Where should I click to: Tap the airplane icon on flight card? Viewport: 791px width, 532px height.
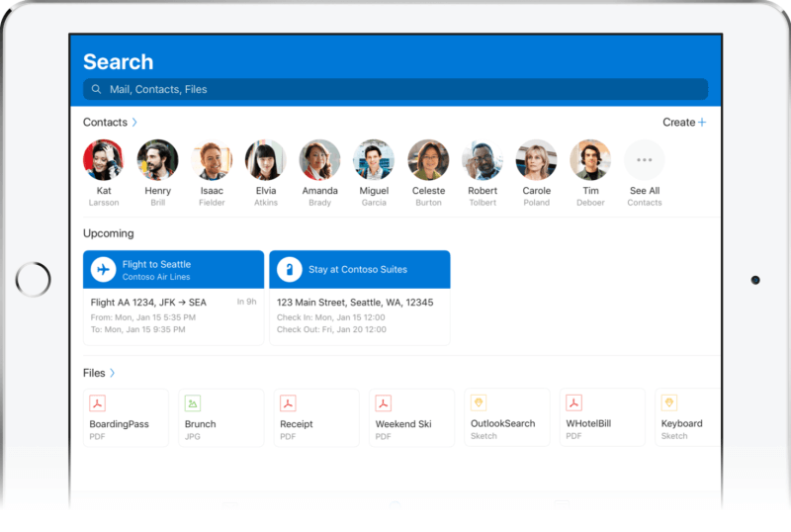click(104, 270)
